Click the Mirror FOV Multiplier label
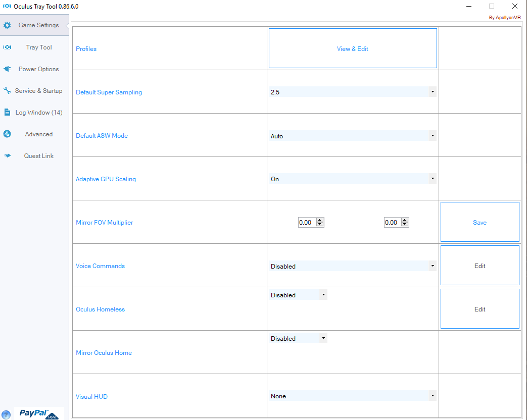Viewport: 527px width, 420px height. point(105,222)
